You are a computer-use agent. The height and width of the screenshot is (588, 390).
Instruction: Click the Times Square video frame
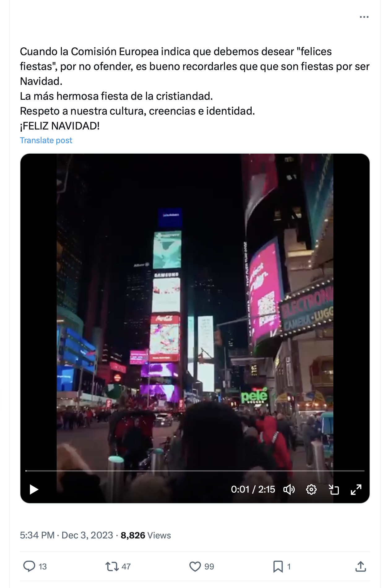coord(195,310)
